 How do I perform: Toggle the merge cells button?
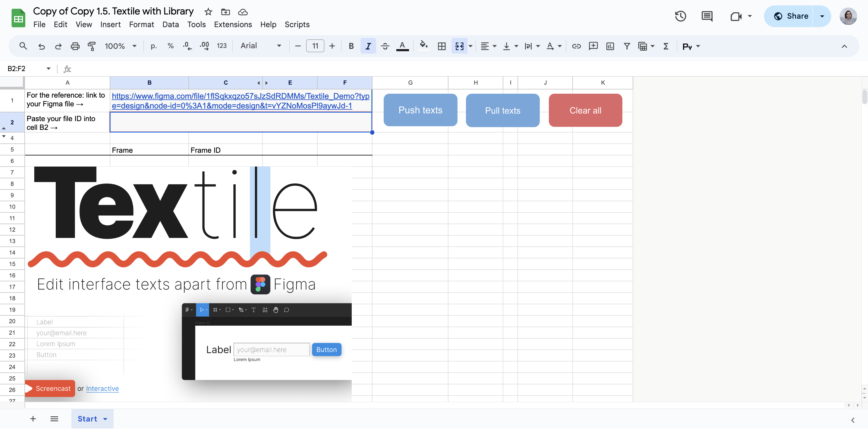click(459, 46)
